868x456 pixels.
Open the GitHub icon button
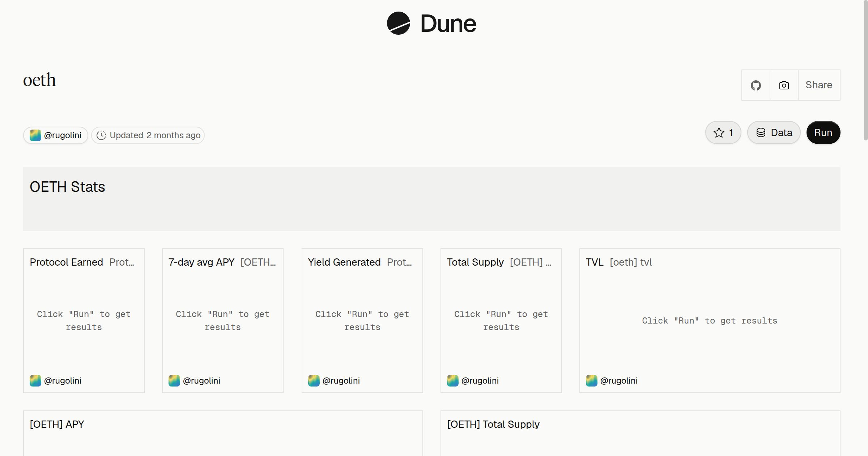(756, 85)
